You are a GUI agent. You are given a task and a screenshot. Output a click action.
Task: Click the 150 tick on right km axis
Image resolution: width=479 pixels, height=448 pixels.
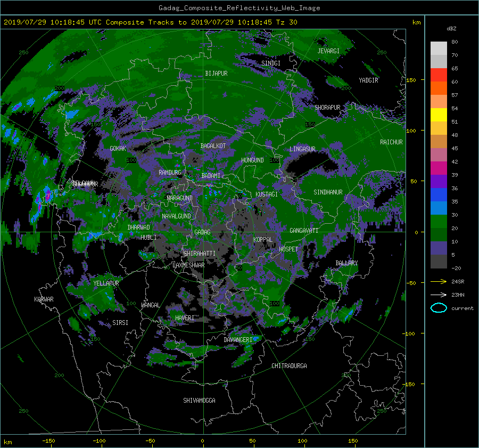pos(411,80)
